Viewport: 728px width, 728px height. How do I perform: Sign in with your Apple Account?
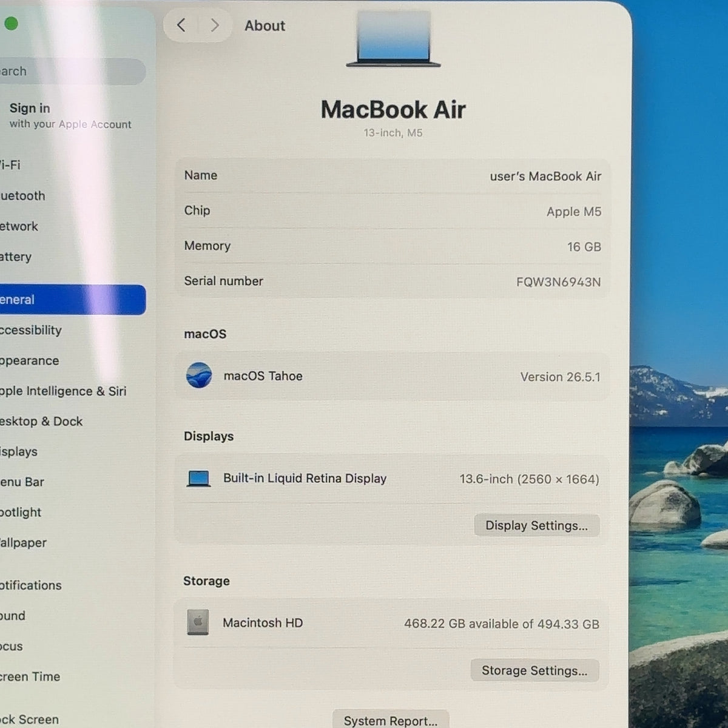pyautogui.click(x=70, y=115)
